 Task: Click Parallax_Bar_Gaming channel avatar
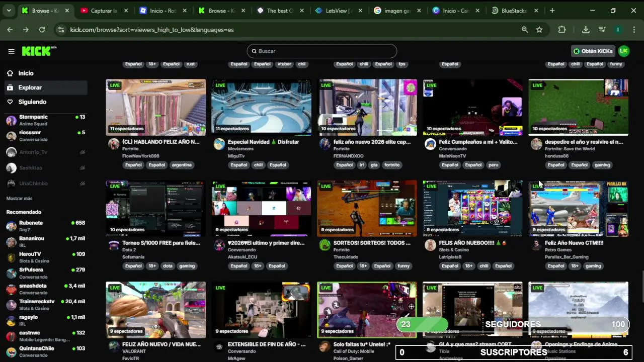[536, 245]
